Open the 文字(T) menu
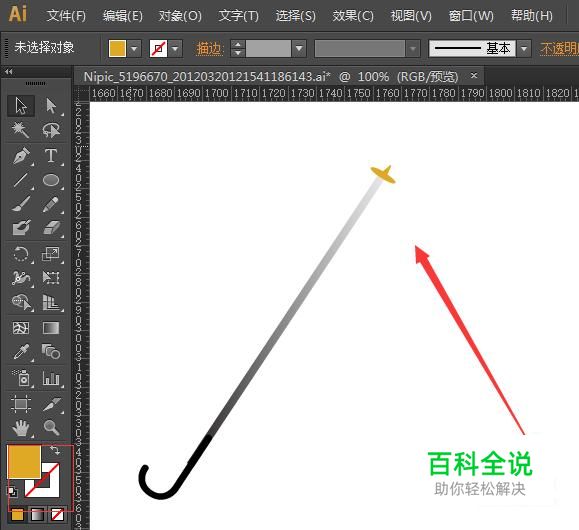The image size is (579, 530). [x=238, y=16]
